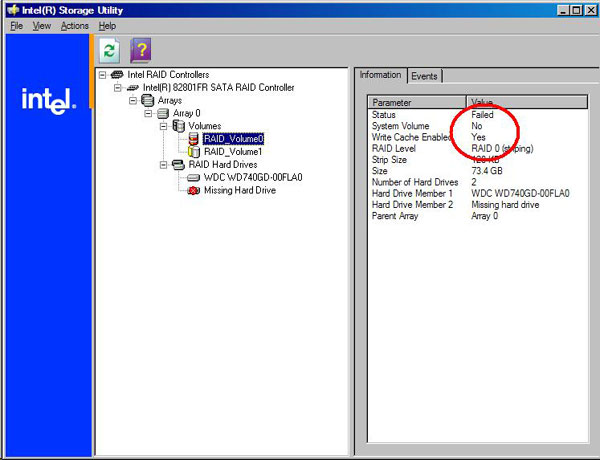The width and height of the screenshot is (600, 460).
Task: Maximize the Intel Storage Utility window
Action: 576,10
